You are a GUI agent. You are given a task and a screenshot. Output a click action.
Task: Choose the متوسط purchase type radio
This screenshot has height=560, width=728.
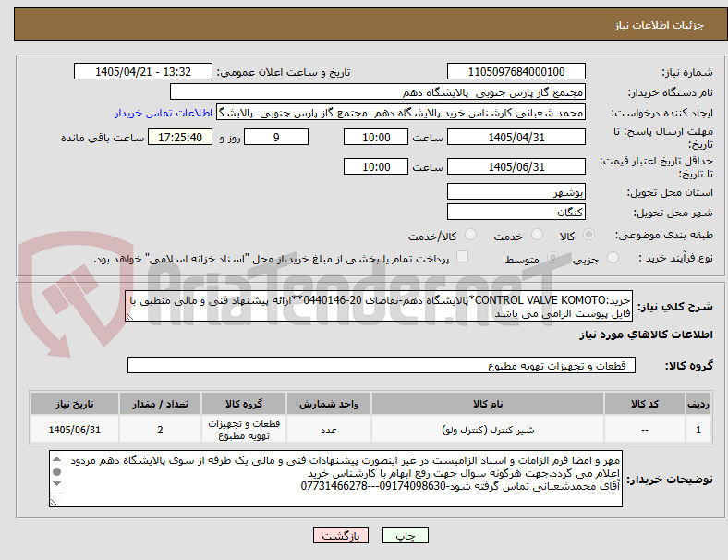tap(552, 258)
